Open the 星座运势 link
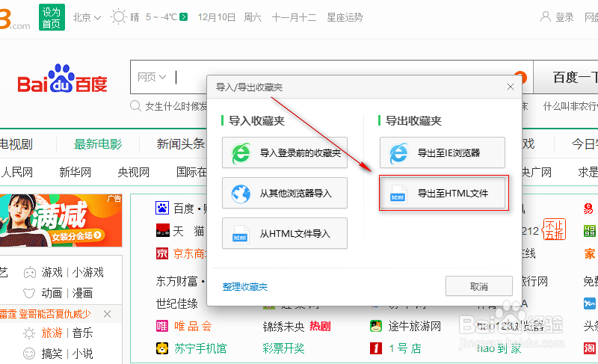The height and width of the screenshot is (364, 598). (345, 17)
